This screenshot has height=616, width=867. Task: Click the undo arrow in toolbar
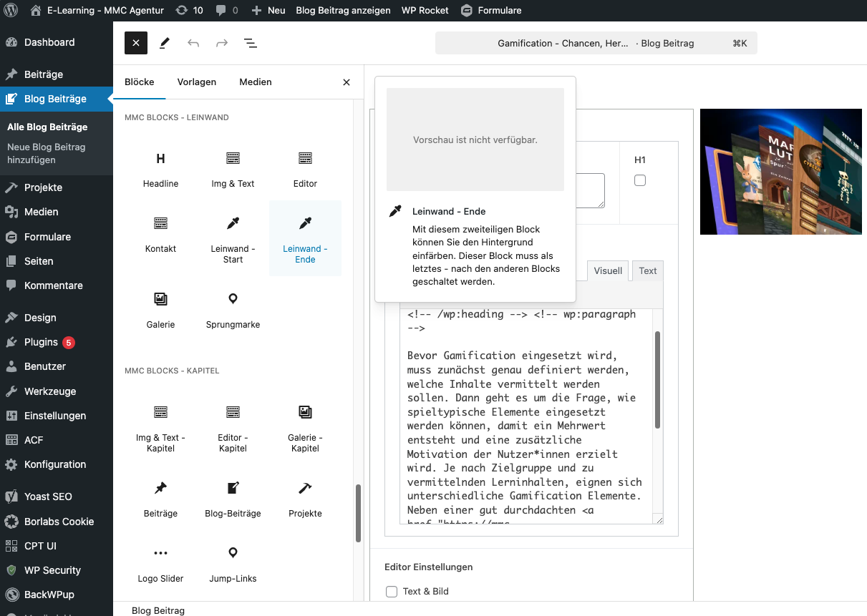(x=193, y=43)
